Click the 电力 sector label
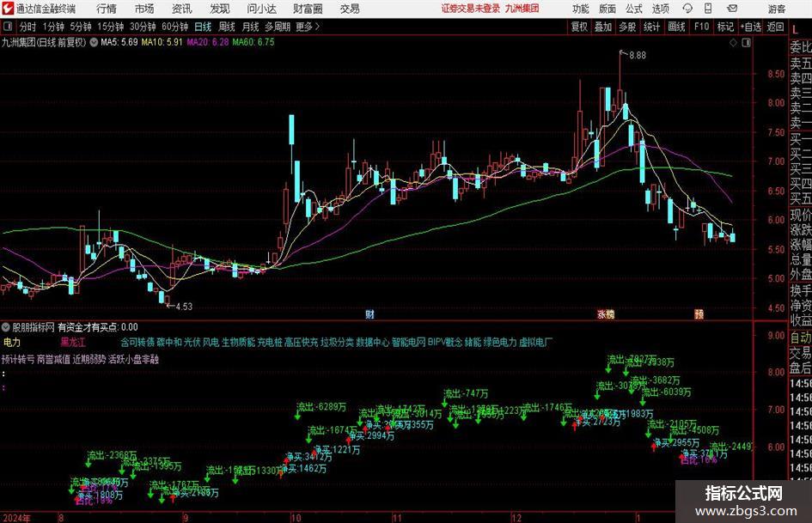Image resolution: width=812 pixels, height=523 pixels. coord(12,343)
